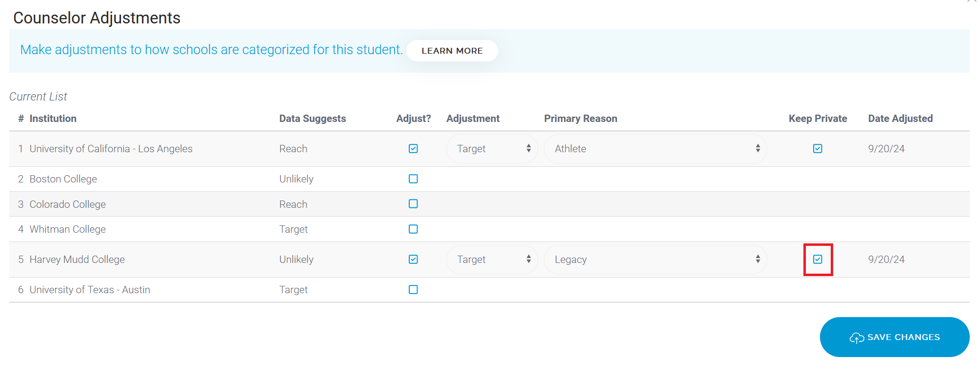Toggle Keep Private for Harvey Mudd College
The width and height of the screenshot is (980, 380).
(818, 260)
